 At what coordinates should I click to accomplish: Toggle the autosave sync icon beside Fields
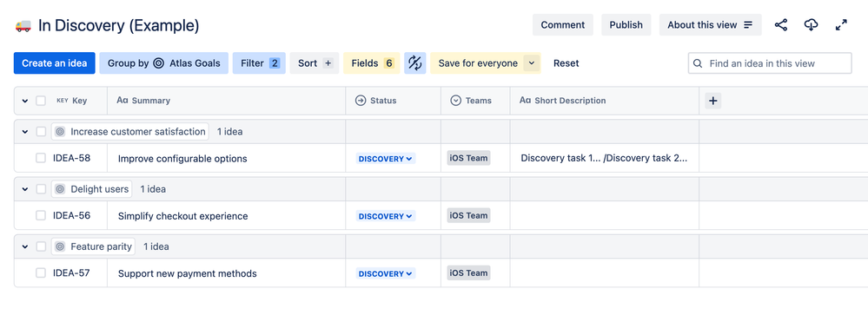click(x=414, y=63)
